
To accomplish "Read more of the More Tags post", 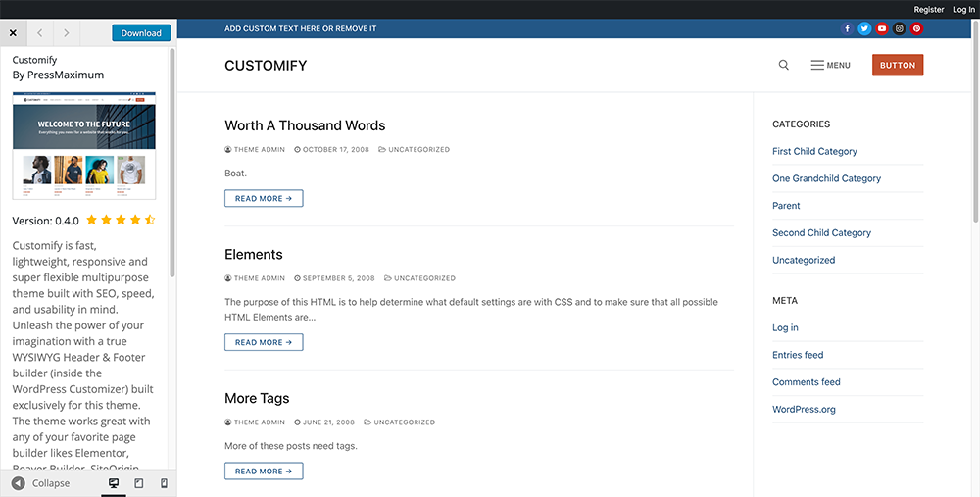I will [264, 471].
